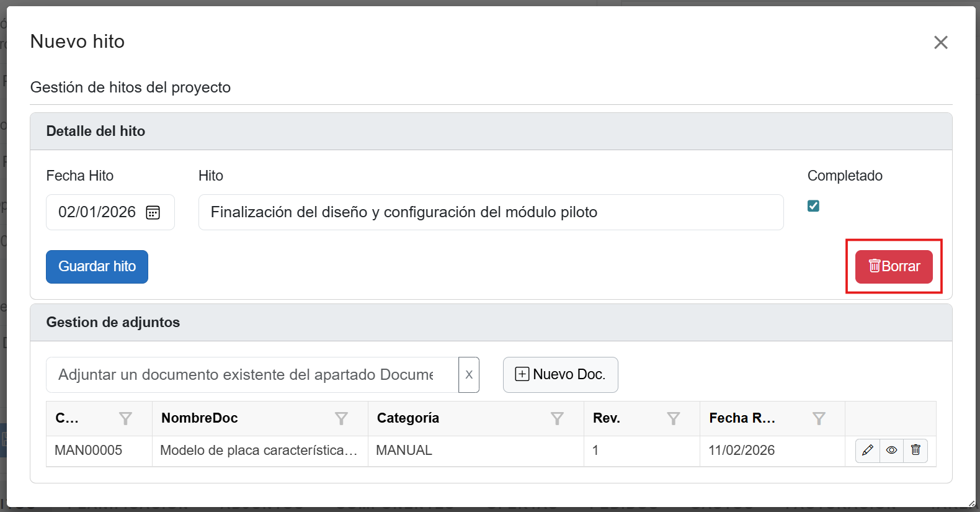Click the Hito description text field
The height and width of the screenshot is (512, 980).
pos(490,212)
